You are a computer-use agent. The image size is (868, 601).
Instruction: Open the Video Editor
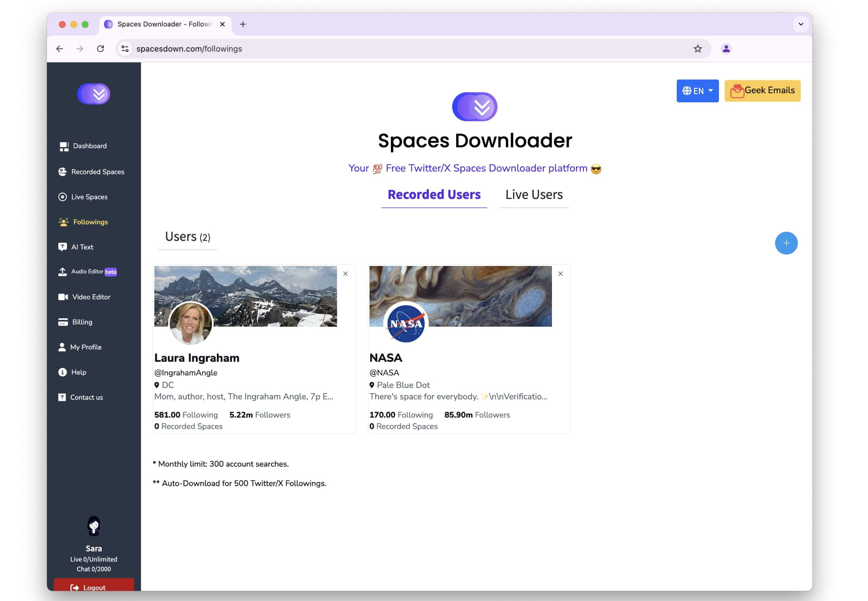coord(91,297)
